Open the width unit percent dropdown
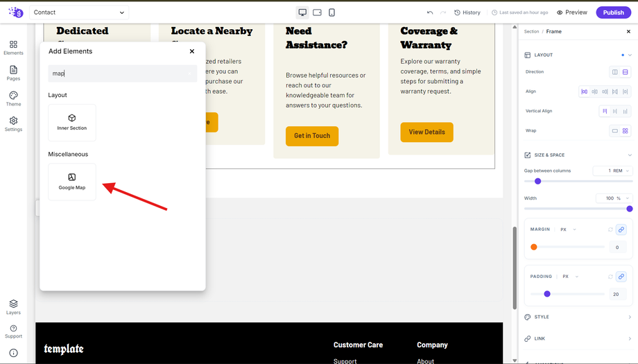 tap(623, 198)
